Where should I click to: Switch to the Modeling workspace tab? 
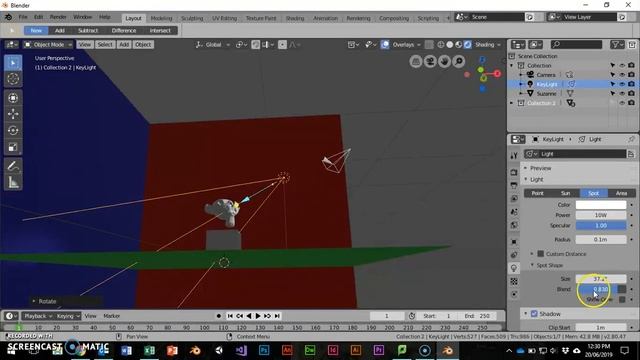161,18
